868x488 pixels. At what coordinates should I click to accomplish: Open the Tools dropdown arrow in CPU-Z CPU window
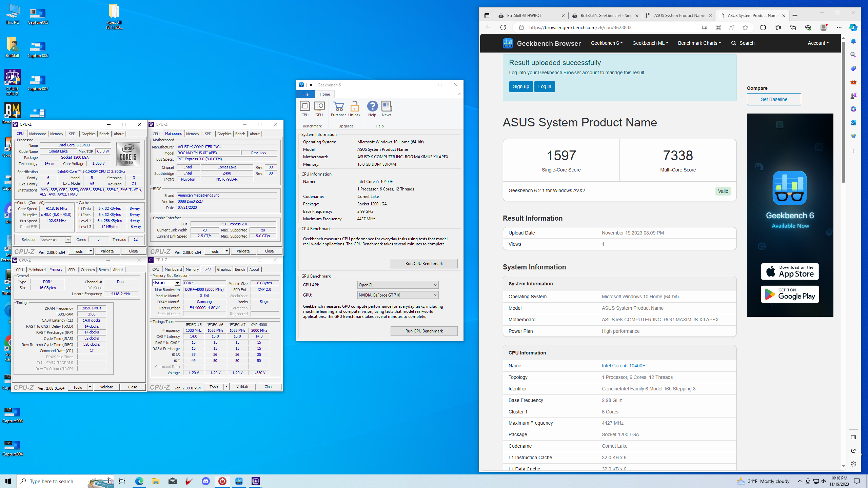(x=91, y=251)
